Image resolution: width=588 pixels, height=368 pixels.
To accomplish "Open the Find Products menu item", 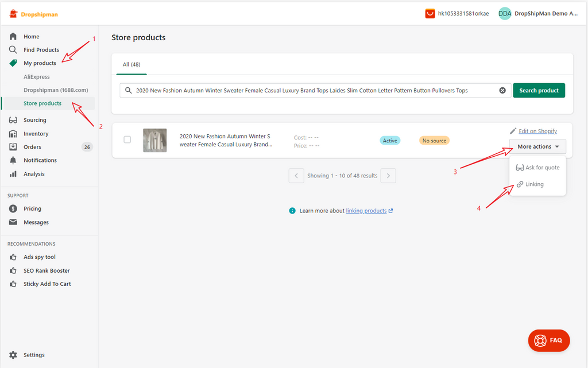I will tap(41, 49).
